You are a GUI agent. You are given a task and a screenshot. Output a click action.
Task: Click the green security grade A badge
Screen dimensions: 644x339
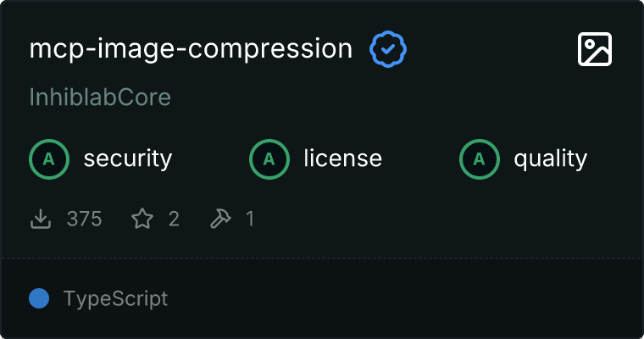click(48, 158)
